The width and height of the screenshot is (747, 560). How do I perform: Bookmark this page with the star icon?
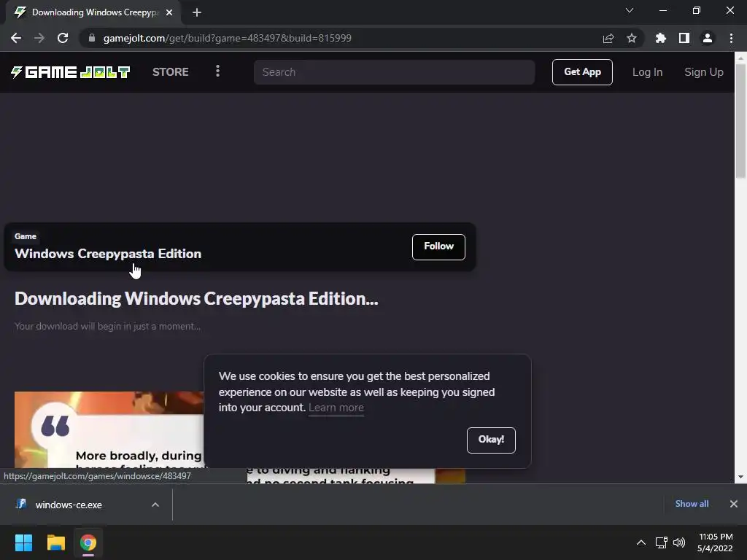pos(631,38)
